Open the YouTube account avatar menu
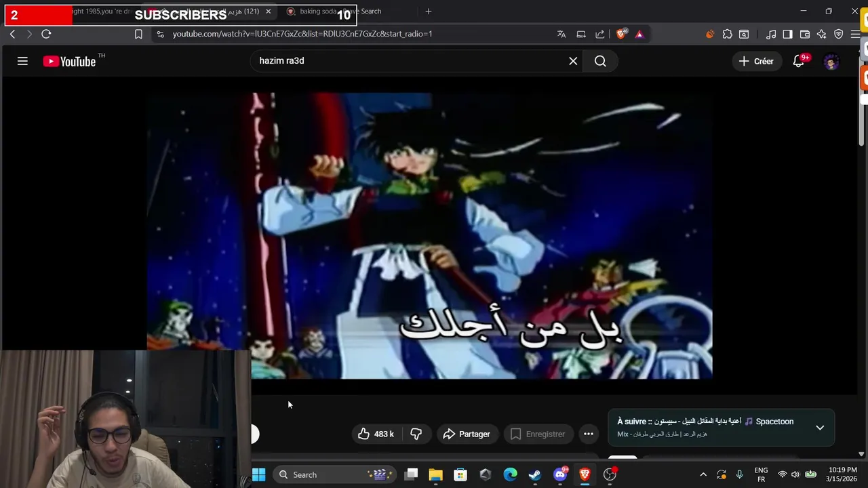868x488 pixels. 831,62
